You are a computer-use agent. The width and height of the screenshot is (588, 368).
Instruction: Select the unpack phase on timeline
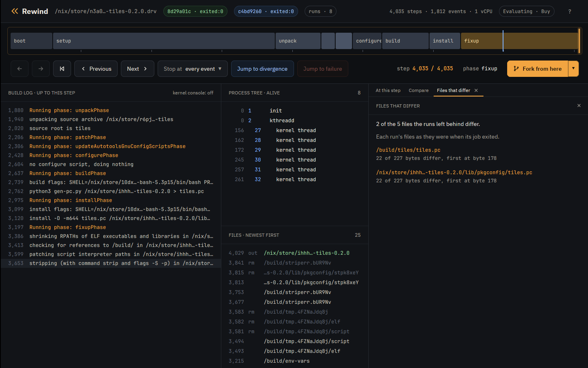tap(298, 41)
